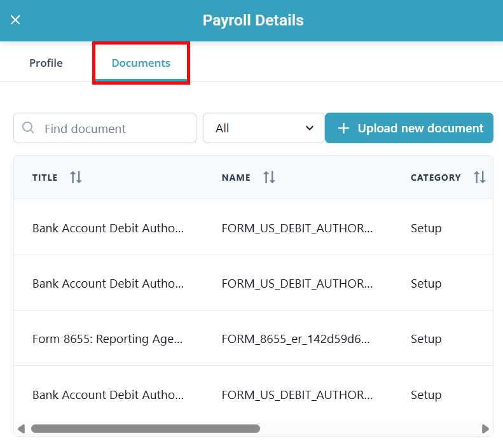Click the CATEGORY column header label
The height and width of the screenshot is (448, 503).
(x=436, y=178)
